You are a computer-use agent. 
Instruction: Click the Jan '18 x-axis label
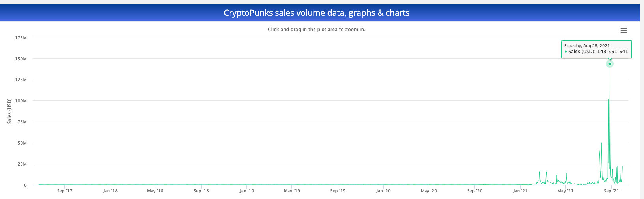coord(110,191)
